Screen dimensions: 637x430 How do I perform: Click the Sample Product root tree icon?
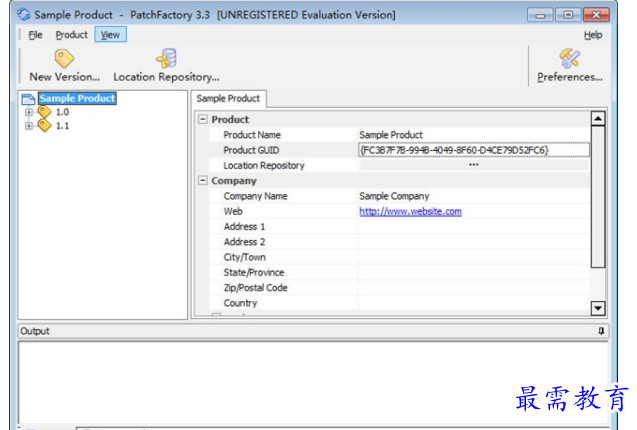pos(28,99)
